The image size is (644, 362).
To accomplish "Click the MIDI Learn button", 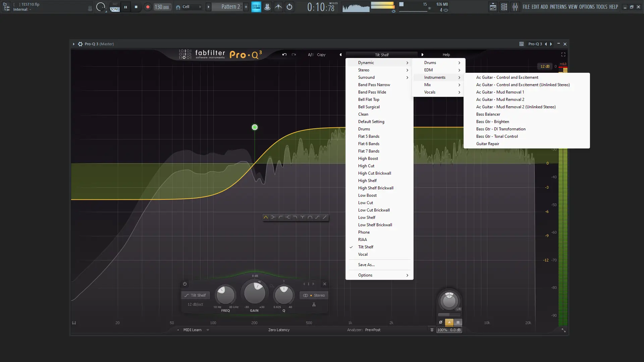I will 192,330.
